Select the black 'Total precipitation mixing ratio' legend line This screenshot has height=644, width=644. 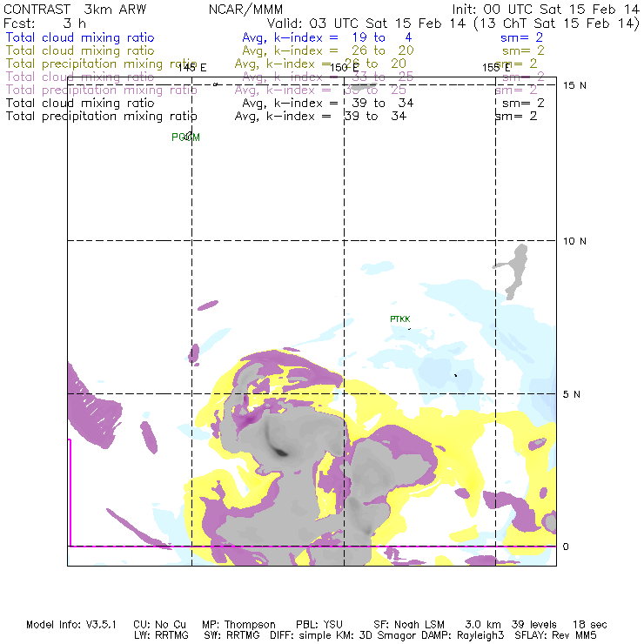102,117
